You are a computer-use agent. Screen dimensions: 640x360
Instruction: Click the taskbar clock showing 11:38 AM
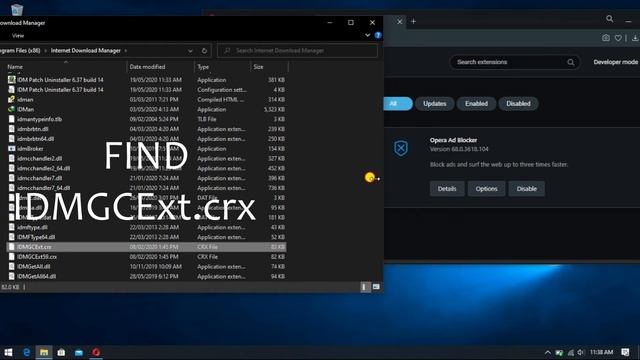[x=601, y=352]
